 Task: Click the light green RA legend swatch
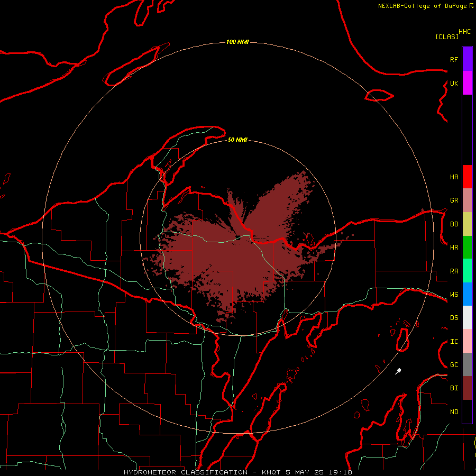(x=467, y=271)
